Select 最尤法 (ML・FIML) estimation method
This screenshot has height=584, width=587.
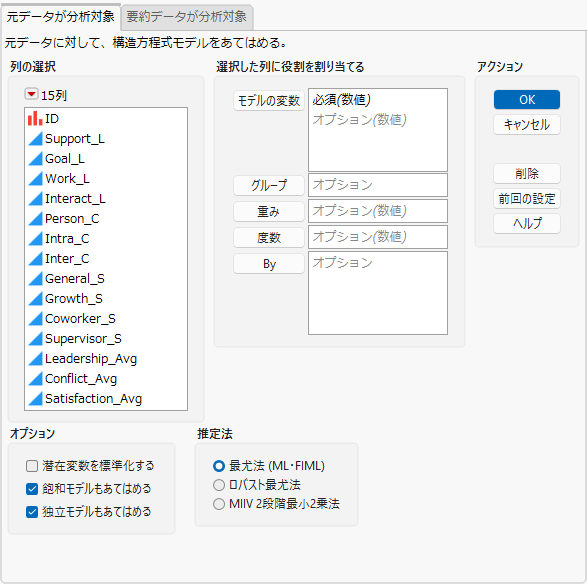pyautogui.click(x=219, y=466)
